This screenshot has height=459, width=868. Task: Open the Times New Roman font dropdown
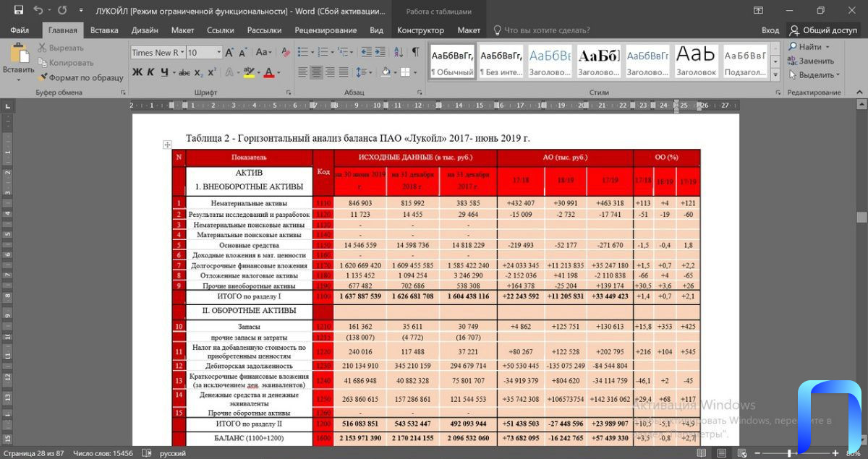coord(182,53)
